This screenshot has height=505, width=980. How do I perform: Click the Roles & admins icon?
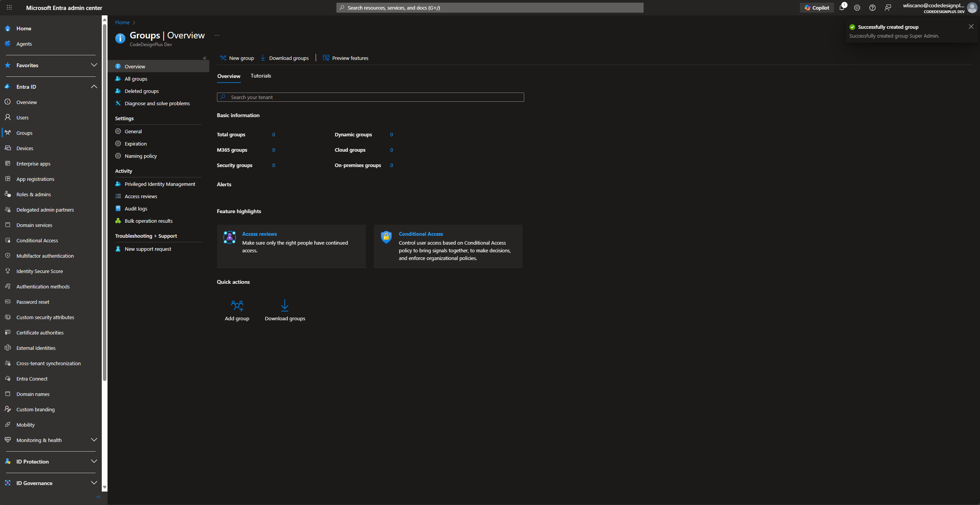8,194
